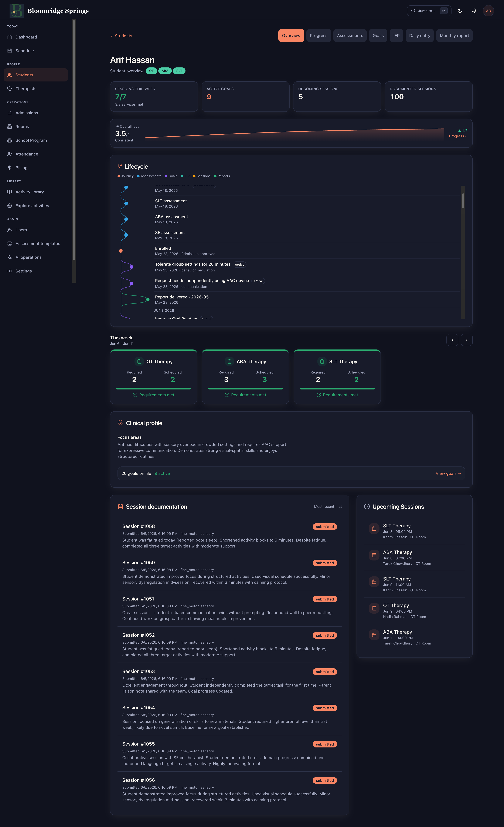Click the clipboard icon on OT Therapy card
The height and width of the screenshot is (827, 504).
coord(139,361)
